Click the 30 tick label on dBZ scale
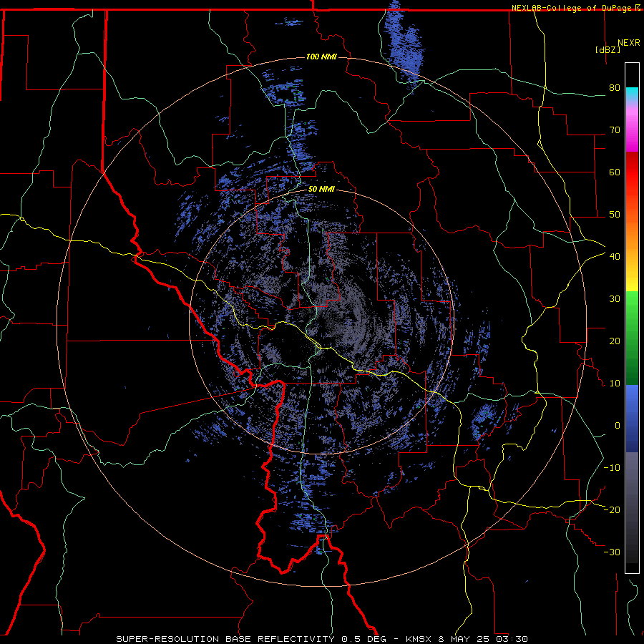 pos(615,298)
